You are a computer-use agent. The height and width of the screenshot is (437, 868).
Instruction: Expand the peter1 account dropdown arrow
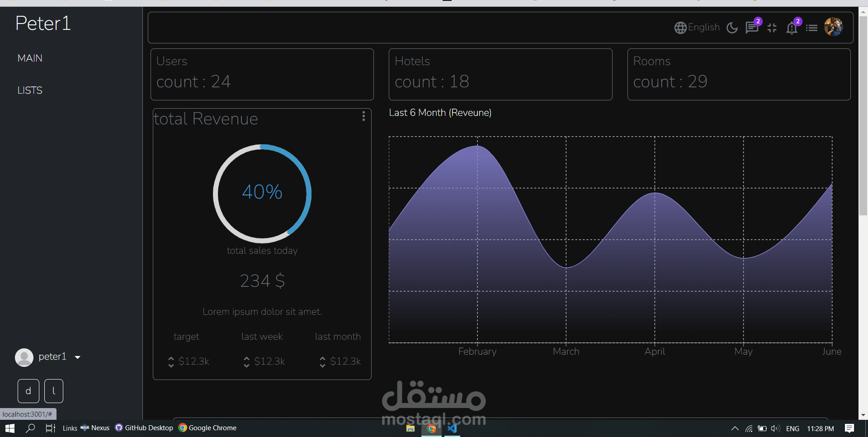tap(77, 357)
